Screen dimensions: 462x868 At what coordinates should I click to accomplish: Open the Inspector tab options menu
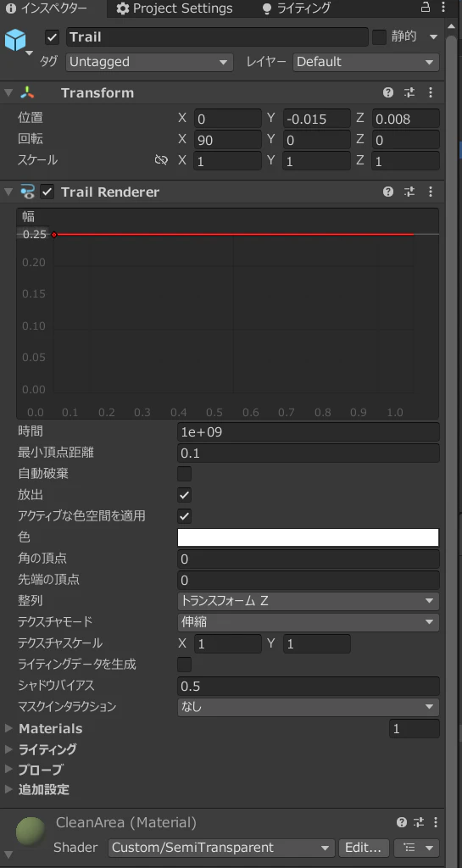(x=443, y=8)
